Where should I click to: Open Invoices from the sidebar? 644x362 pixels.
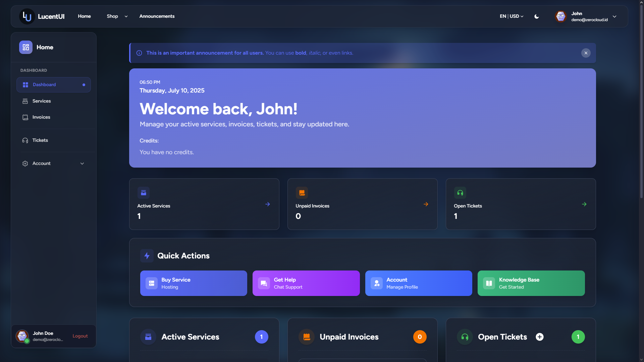pos(41,117)
